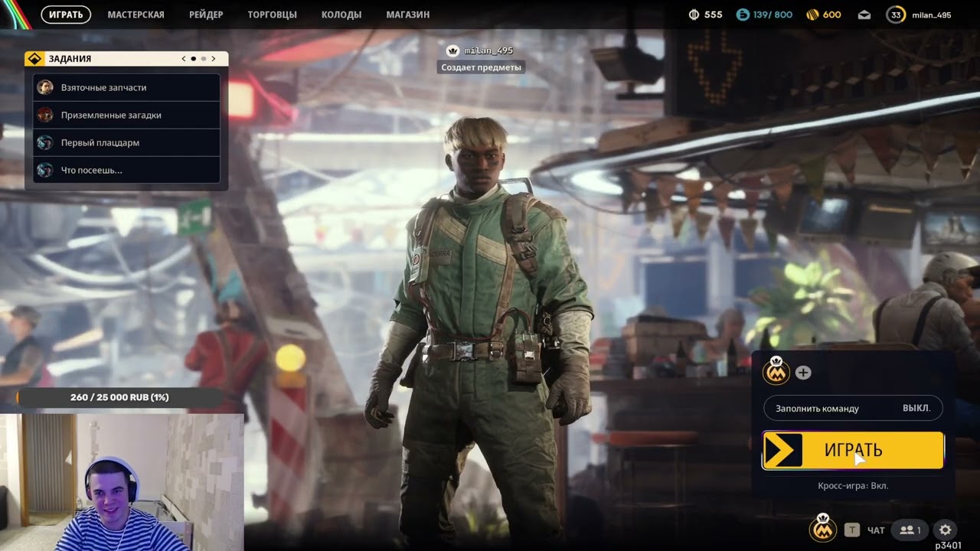The image size is (980, 551).
Task: Open the Торговцы tab
Action: coord(272,15)
